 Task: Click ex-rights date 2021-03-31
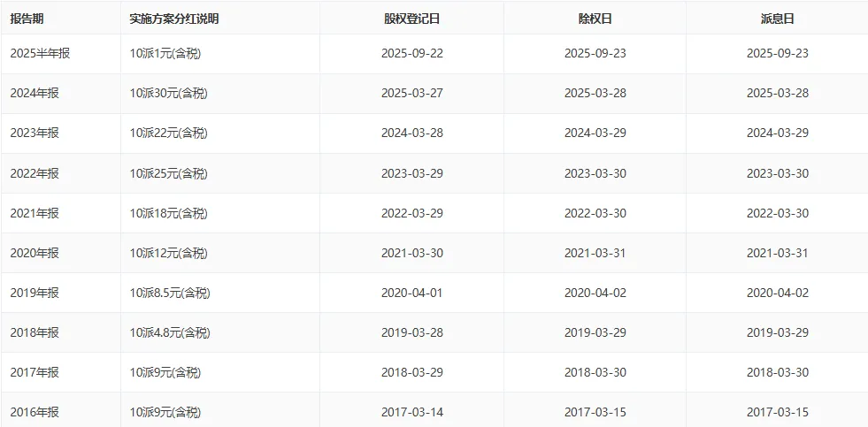tap(595, 253)
